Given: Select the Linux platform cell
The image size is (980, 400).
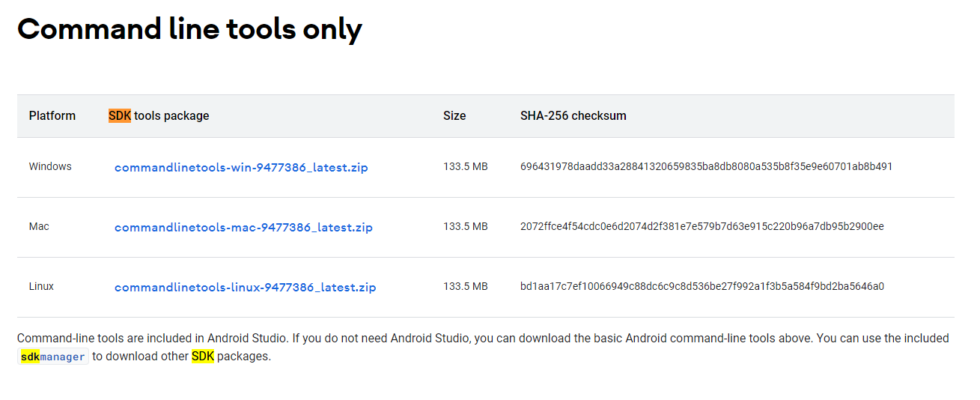Looking at the screenshot, I should (x=41, y=287).
